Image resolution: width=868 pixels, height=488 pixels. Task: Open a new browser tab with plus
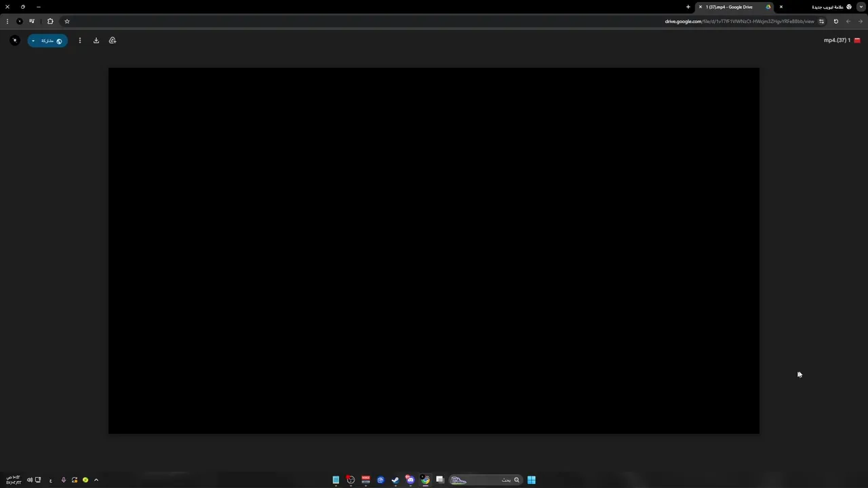click(688, 7)
